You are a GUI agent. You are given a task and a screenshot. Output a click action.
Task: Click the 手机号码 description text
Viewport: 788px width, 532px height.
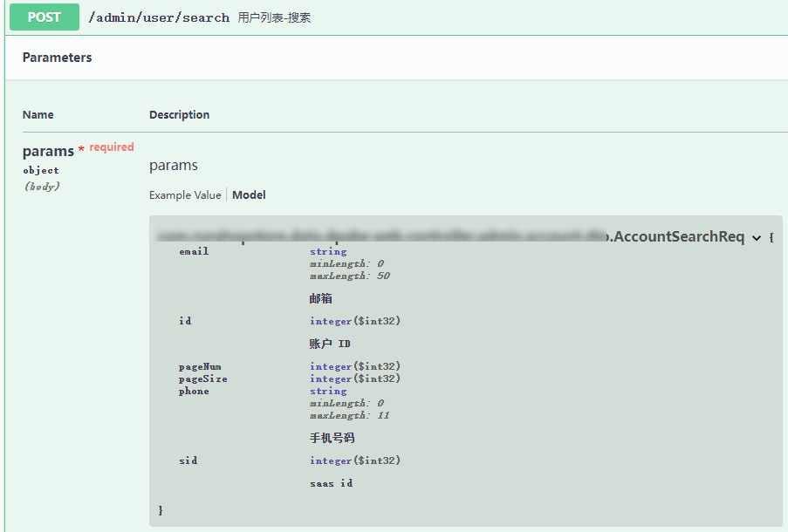(x=332, y=438)
